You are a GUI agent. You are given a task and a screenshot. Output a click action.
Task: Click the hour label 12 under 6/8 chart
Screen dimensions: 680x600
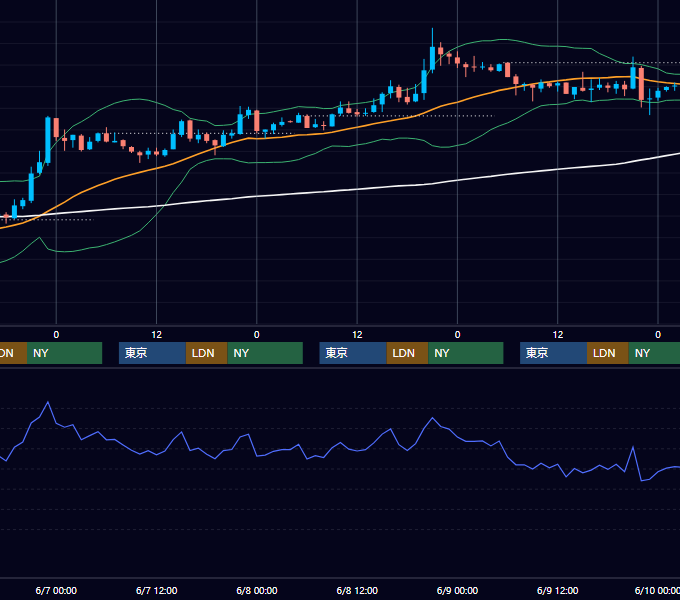[x=357, y=335]
